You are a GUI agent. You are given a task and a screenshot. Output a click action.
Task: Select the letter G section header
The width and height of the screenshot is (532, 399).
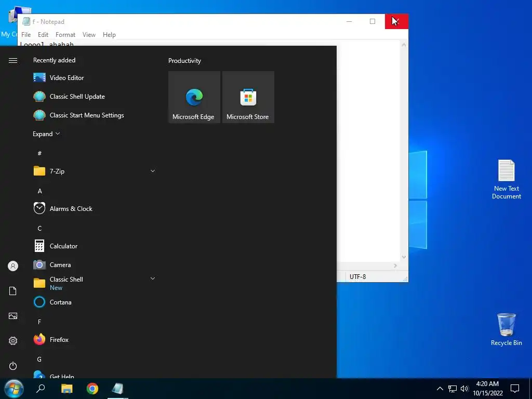[39, 359]
